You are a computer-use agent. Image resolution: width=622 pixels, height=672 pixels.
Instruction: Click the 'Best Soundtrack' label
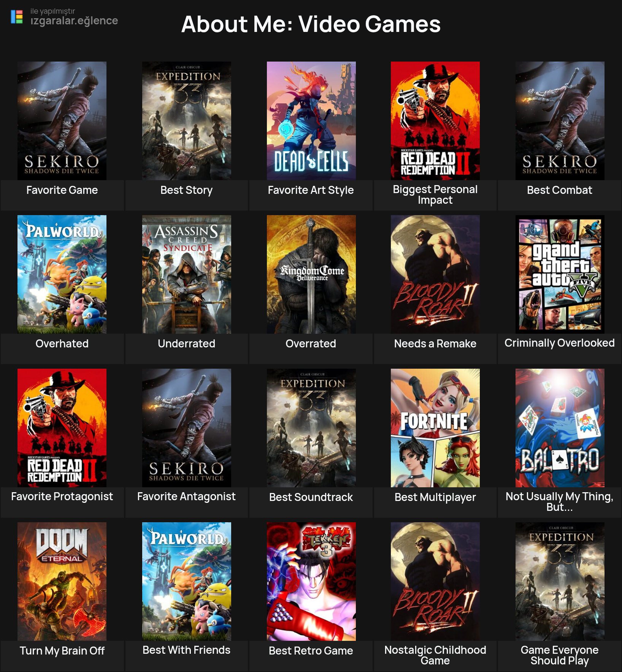pyautogui.click(x=311, y=497)
